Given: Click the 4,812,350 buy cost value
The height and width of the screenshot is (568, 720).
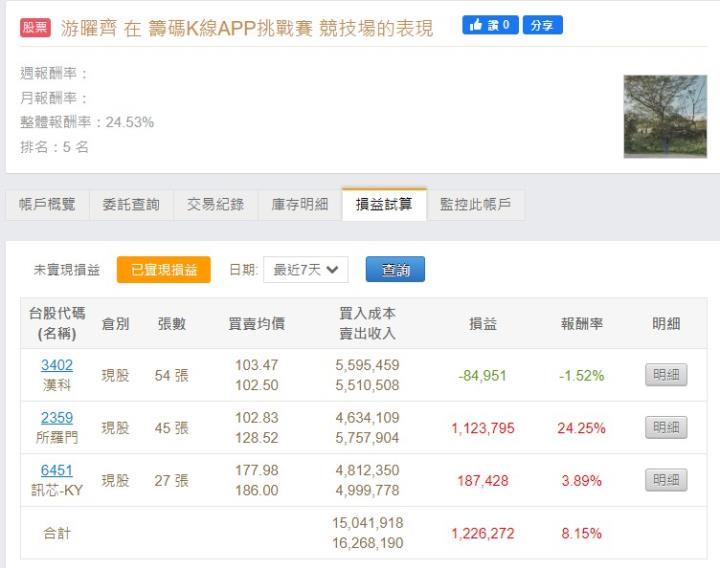Looking at the screenshot, I should coord(367,470).
